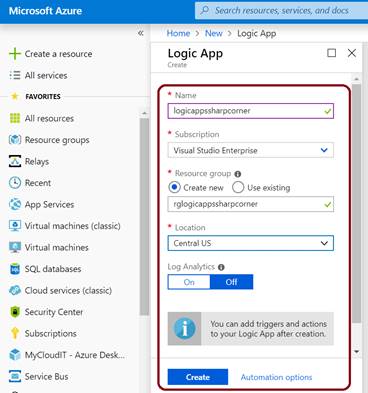The width and height of the screenshot is (368, 393).
Task: Click the Relays icon
Action: coord(15,161)
